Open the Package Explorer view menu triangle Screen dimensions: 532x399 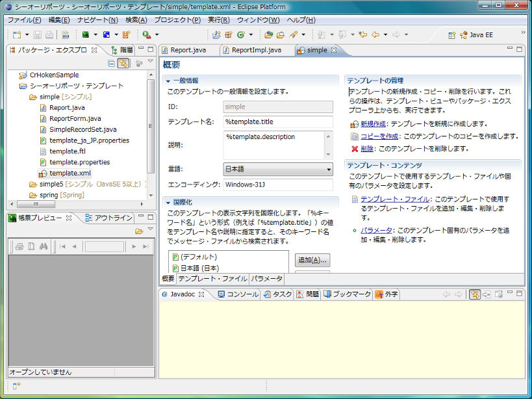tap(150, 62)
